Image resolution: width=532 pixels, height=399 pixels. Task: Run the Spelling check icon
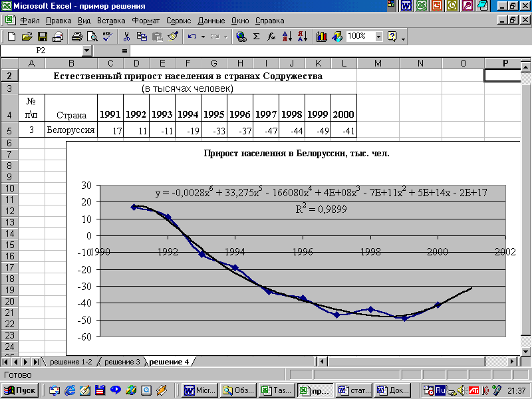click(x=108, y=37)
